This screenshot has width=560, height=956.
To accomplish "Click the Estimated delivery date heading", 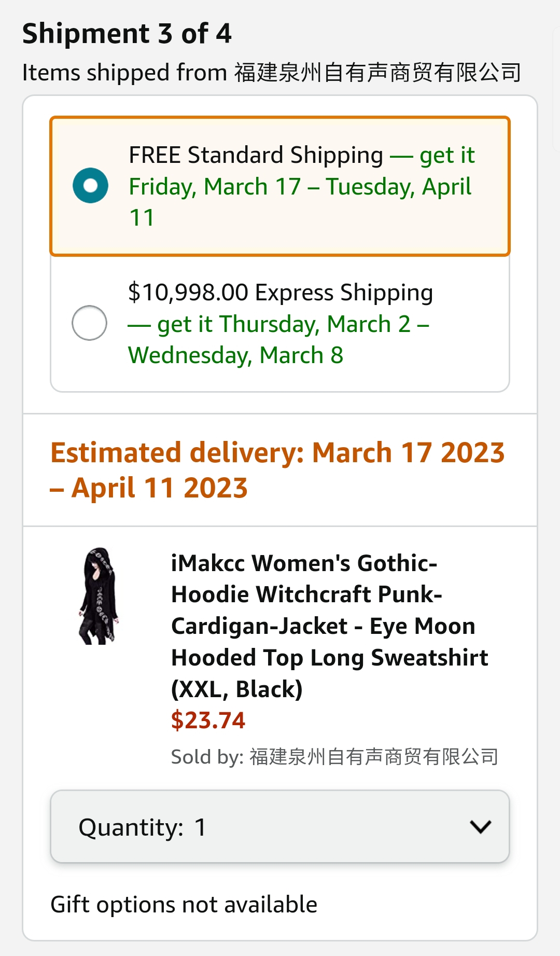I will 277,453.
